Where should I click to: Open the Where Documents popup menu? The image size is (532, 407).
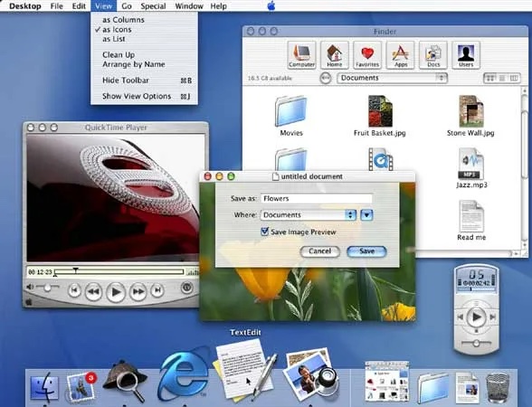tap(308, 215)
